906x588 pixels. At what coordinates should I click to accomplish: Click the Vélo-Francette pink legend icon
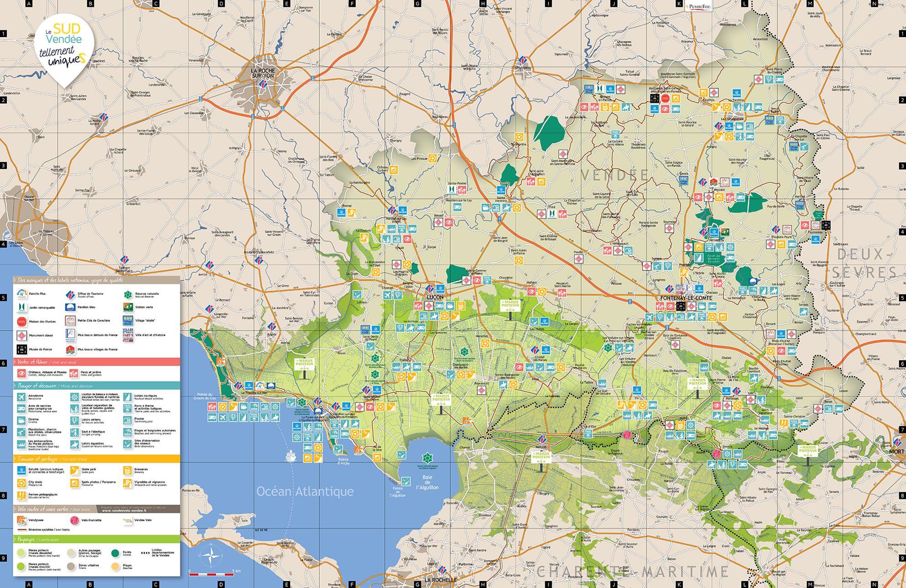pyautogui.click(x=74, y=520)
